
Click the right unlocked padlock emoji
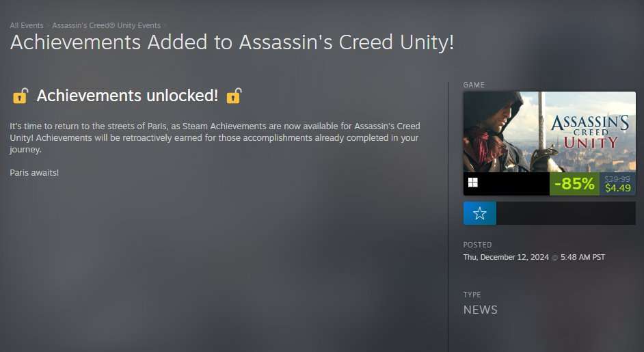point(234,96)
